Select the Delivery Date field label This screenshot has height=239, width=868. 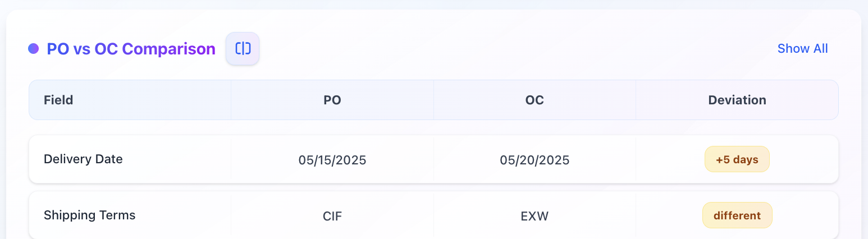(83, 159)
